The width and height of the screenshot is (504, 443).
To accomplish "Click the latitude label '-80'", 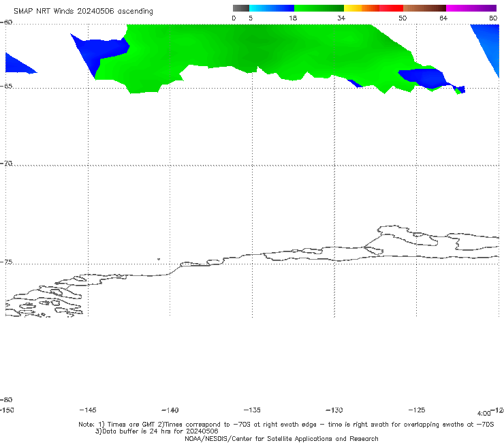I will coord(6,400).
